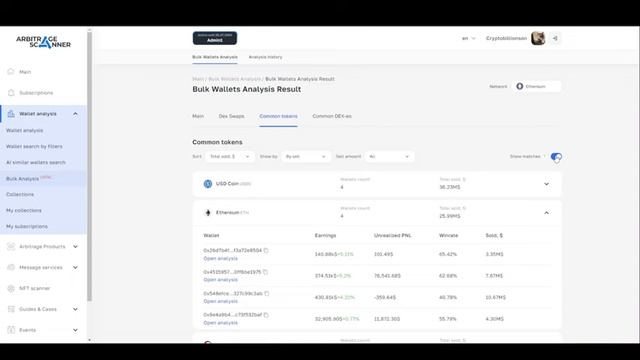Copy wallet address 0x26d7b4f…f3a72e8504
Viewport: 640px width, 360px height.
coord(266,251)
